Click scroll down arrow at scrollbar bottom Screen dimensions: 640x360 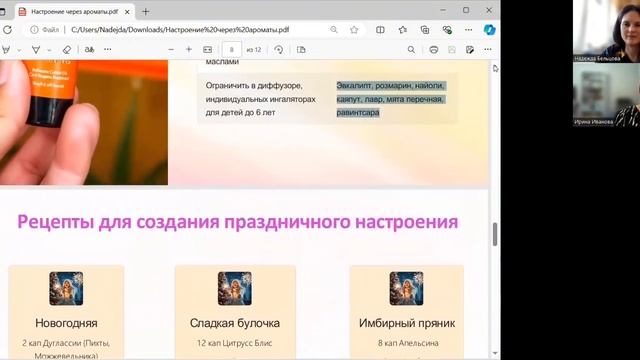(x=495, y=353)
